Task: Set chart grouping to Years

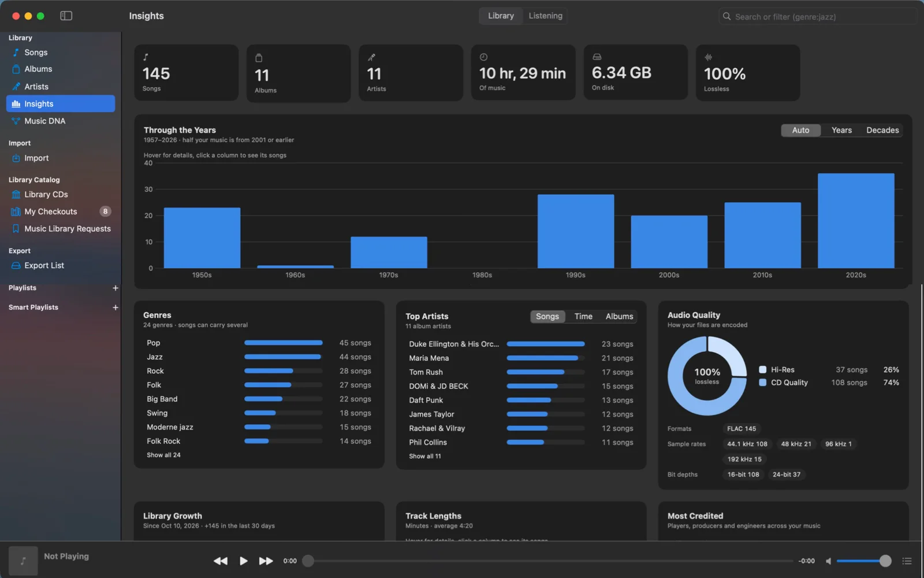Action: pyautogui.click(x=841, y=131)
